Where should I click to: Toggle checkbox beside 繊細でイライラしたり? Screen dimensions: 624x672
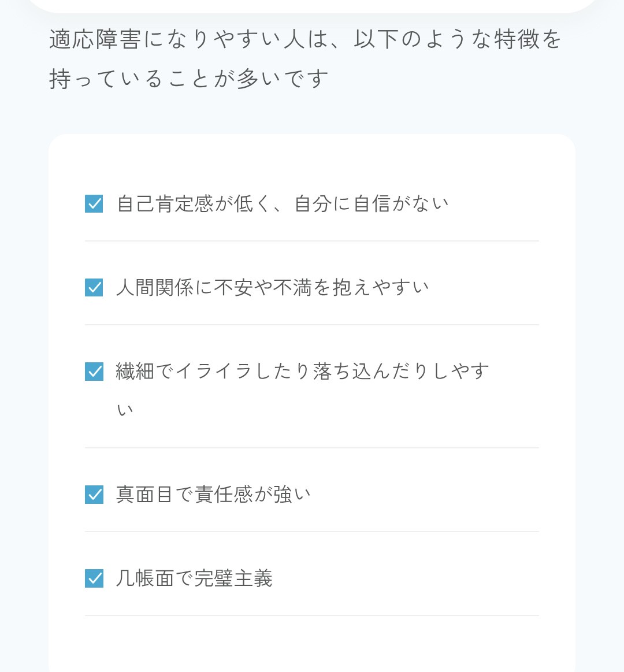coord(94,372)
